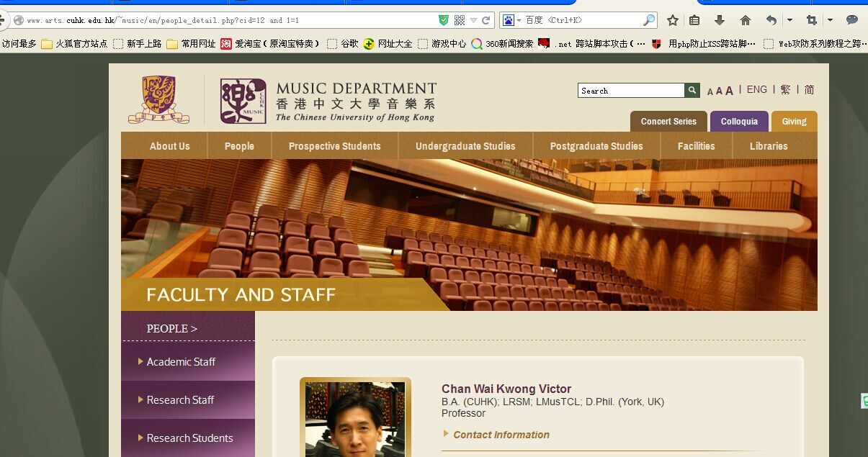Click the green widget at right page edge
Screen dimensions: 868x457
click(x=864, y=401)
